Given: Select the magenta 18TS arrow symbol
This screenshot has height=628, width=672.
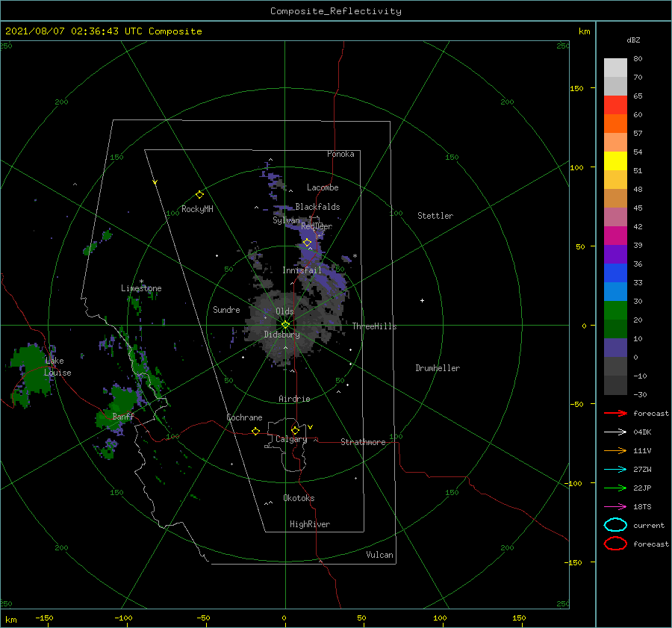Looking at the screenshot, I should coord(615,507).
